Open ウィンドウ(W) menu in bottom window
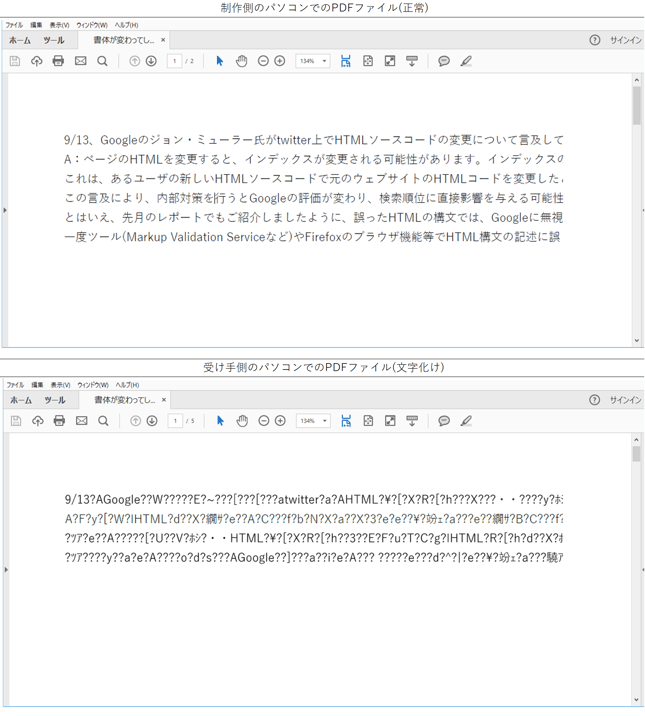The image size is (645, 716). 93,385
